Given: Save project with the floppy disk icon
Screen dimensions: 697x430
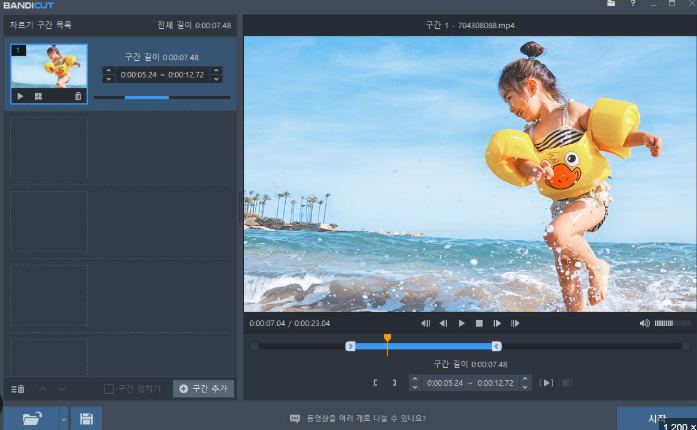Looking at the screenshot, I should pos(86,418).
